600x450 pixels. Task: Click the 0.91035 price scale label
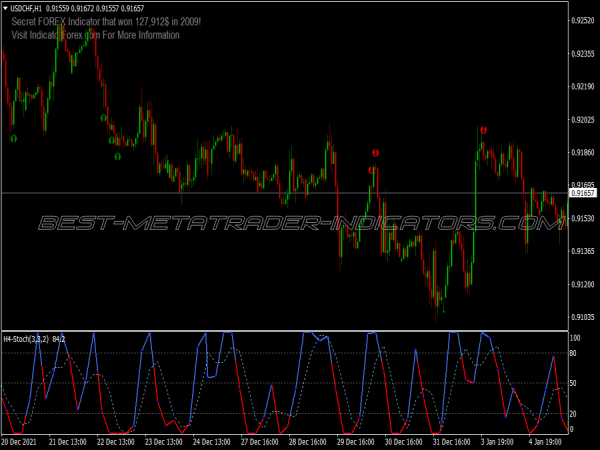[583, 317]
